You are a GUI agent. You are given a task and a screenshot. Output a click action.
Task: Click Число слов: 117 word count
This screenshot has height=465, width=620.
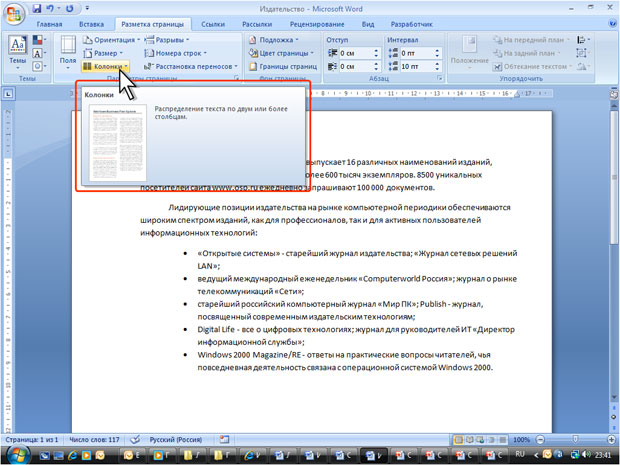[94, 440]
